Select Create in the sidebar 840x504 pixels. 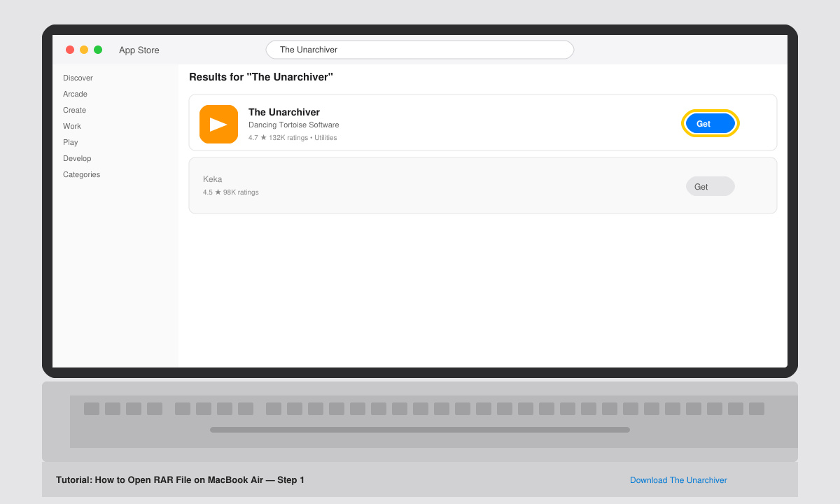[74, 110]
